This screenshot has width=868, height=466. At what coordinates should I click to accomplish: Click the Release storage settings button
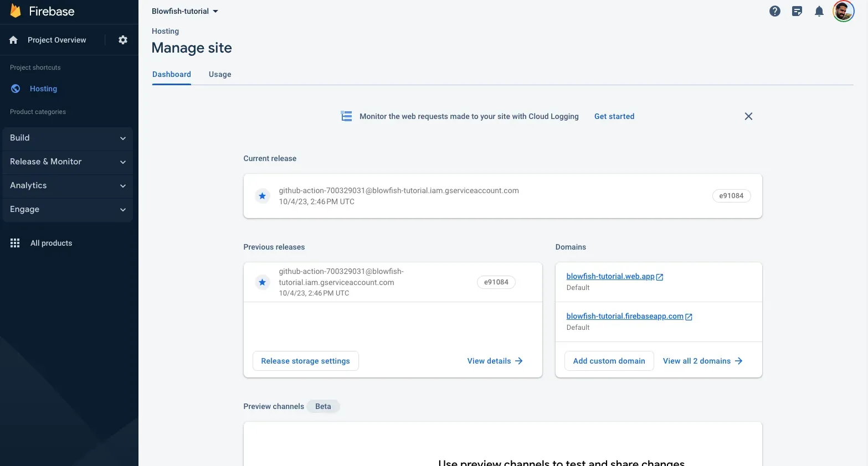305,360
